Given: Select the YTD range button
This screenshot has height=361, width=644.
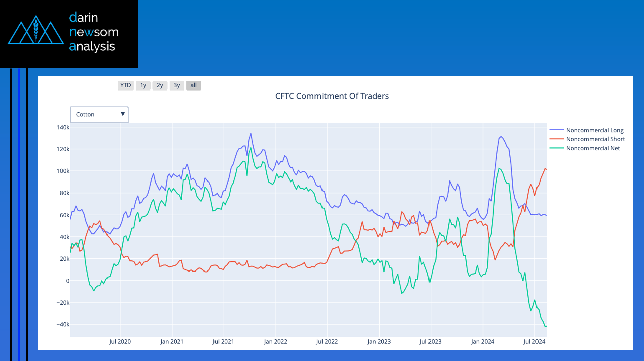Looking at the screenshot, I should pyautogui.click(x=125, y=85).
